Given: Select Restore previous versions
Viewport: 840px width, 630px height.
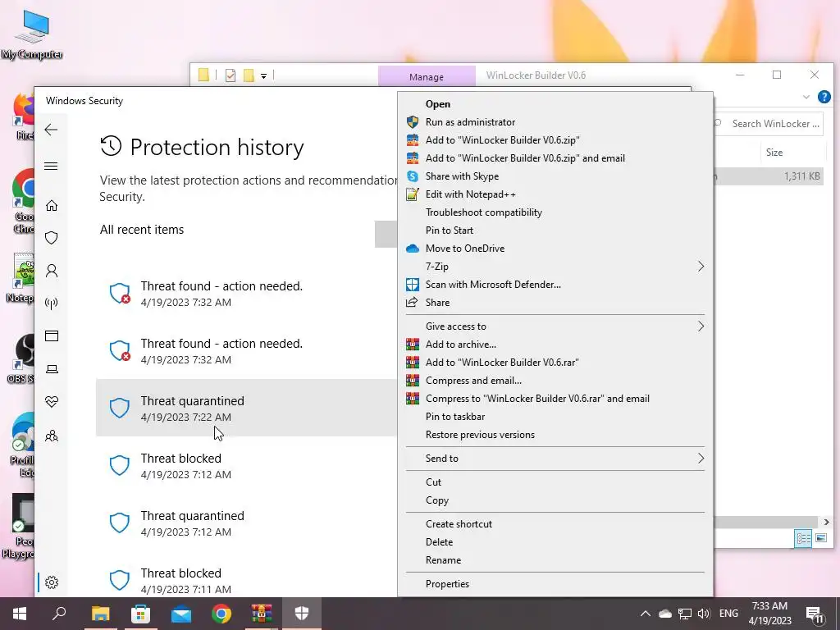Looking at the screenshot, I should 555,435.
